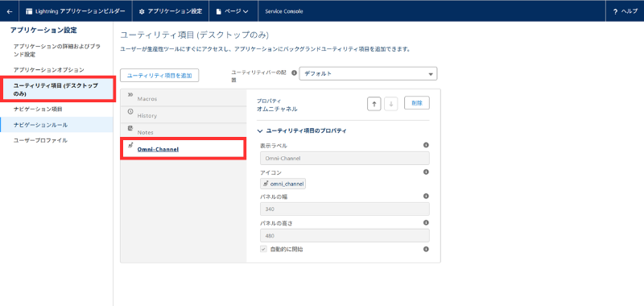Image resolution: width=644 pixels, height=306 pixels.
Task: Click the info icon beside ユーティリティバーの配置
Action: [294, 72]
